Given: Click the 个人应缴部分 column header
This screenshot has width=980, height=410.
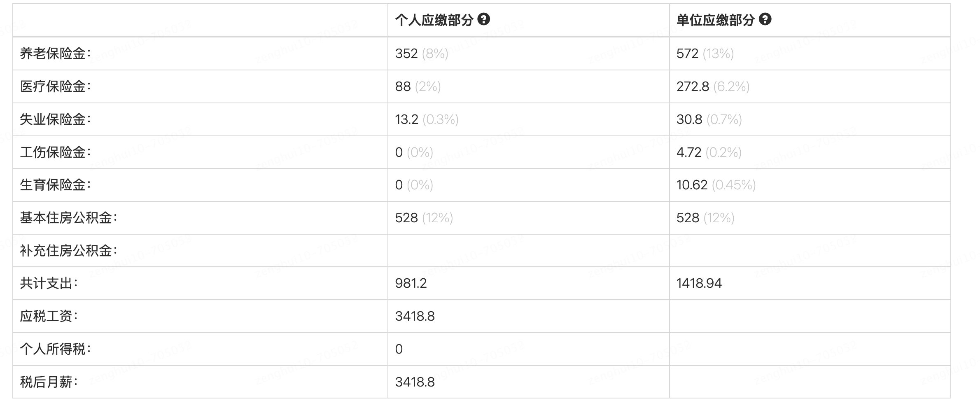Looking at the screenshot, I should click(x=434, y=20).
